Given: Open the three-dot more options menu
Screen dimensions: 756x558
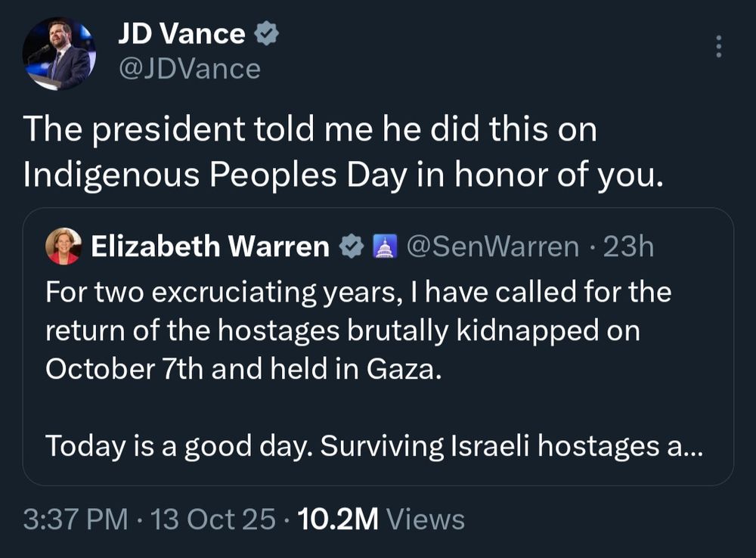Looking at the screenshot, I should (718, 47).
